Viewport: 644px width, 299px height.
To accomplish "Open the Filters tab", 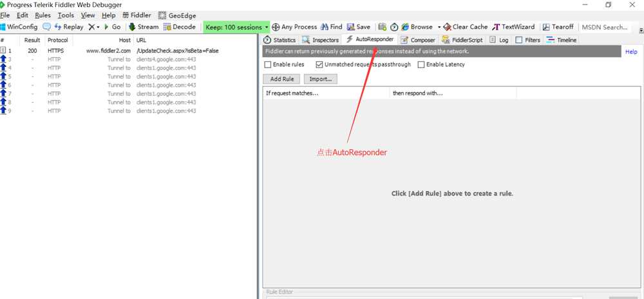I will pyautogui.click(x=528, y=40).
